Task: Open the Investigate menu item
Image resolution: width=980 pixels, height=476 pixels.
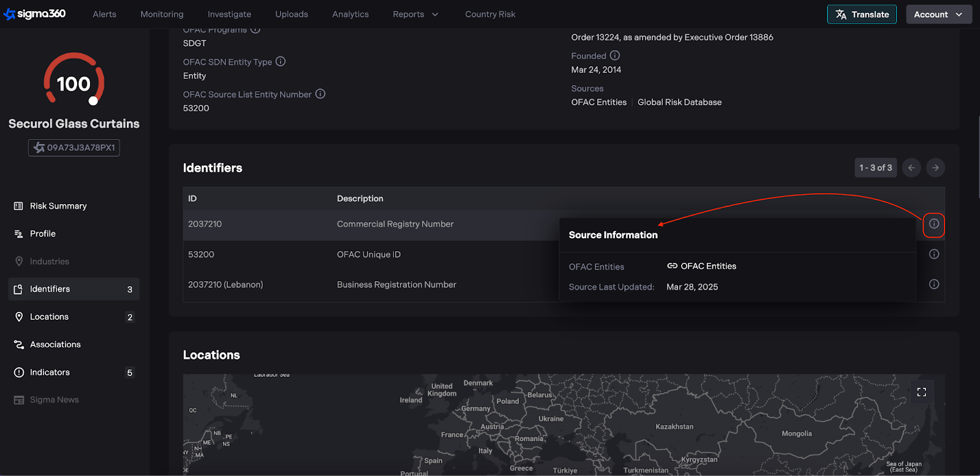Action: pos(229,14)
